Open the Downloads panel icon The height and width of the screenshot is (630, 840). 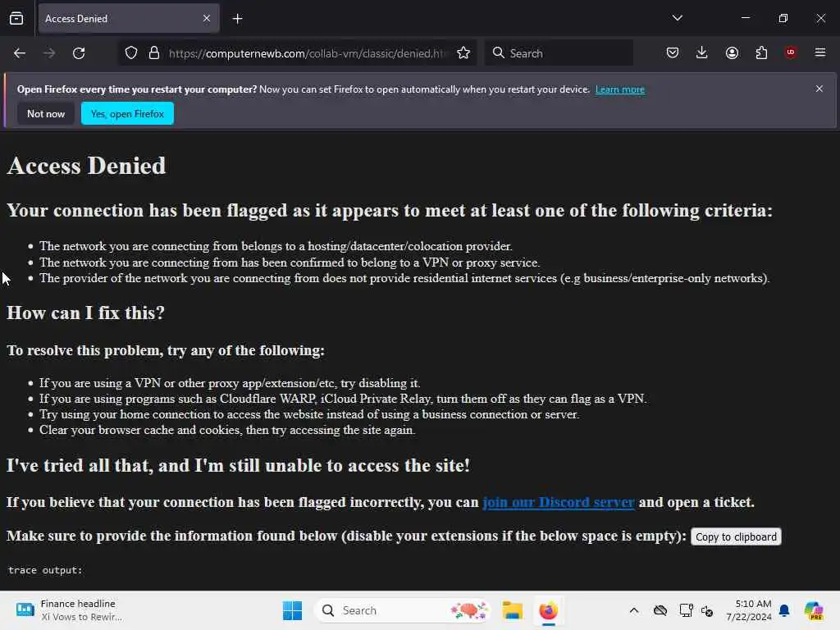pyautogui.click(x=702, y=52)
